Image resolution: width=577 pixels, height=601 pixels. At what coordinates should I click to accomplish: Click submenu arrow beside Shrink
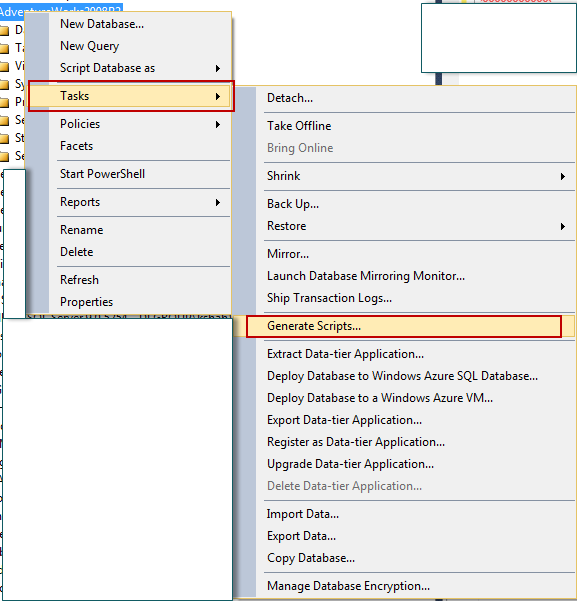(562, 176)
